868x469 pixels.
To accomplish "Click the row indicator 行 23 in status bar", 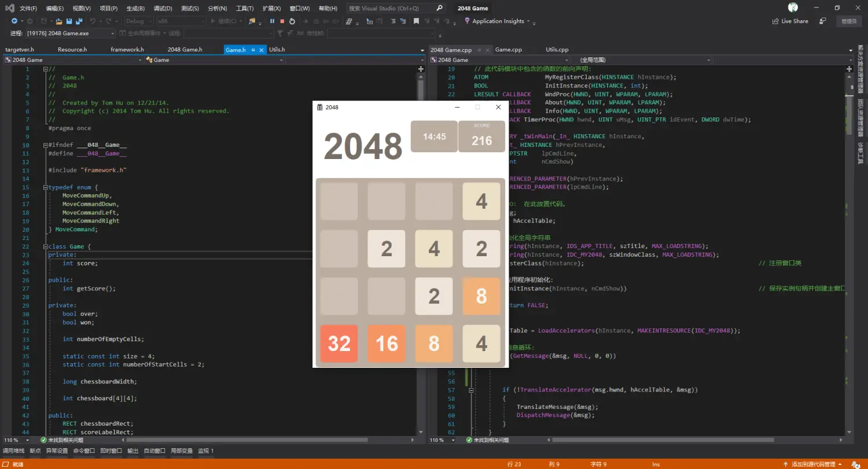I will (x=514, y=464).
